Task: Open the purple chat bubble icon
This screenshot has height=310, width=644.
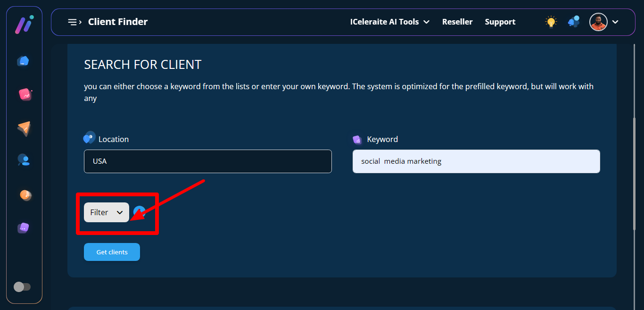Action: point(24,228)
